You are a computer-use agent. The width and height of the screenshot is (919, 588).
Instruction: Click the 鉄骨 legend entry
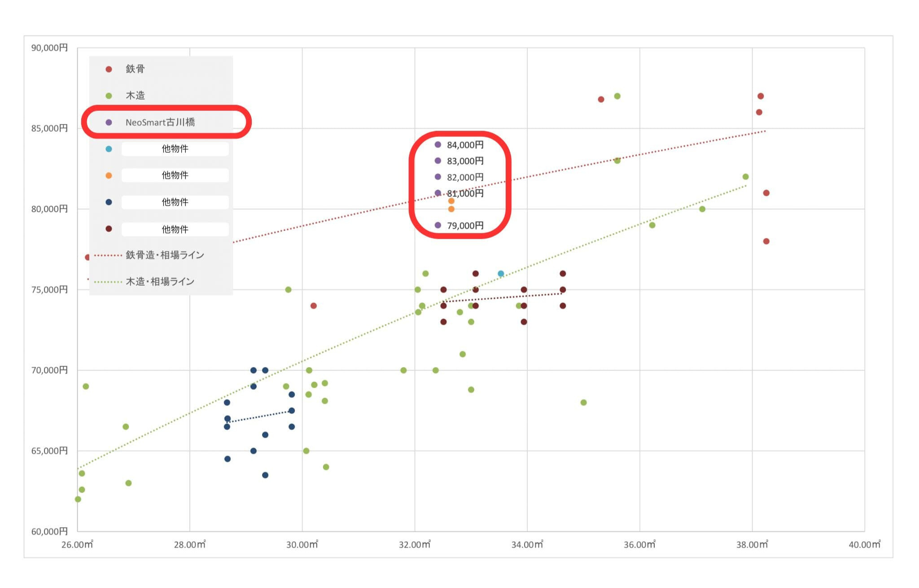pyautogui.click(x=135, y=69)
